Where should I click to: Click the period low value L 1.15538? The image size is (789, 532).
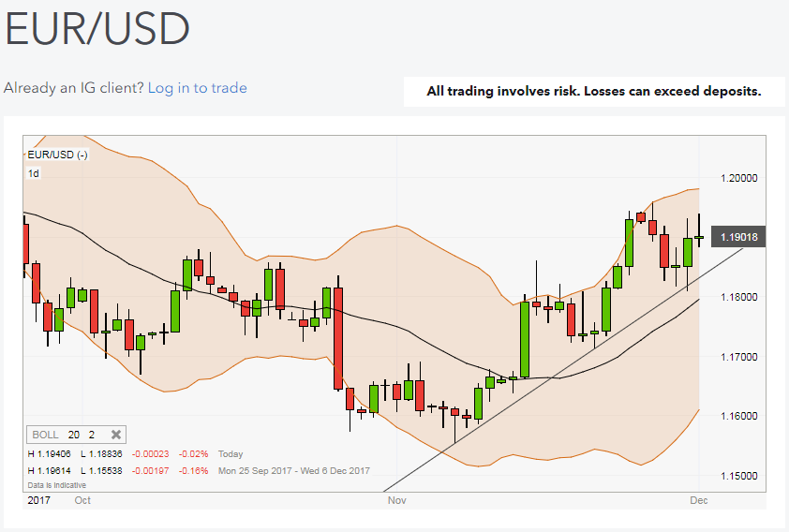click(101, 471)
